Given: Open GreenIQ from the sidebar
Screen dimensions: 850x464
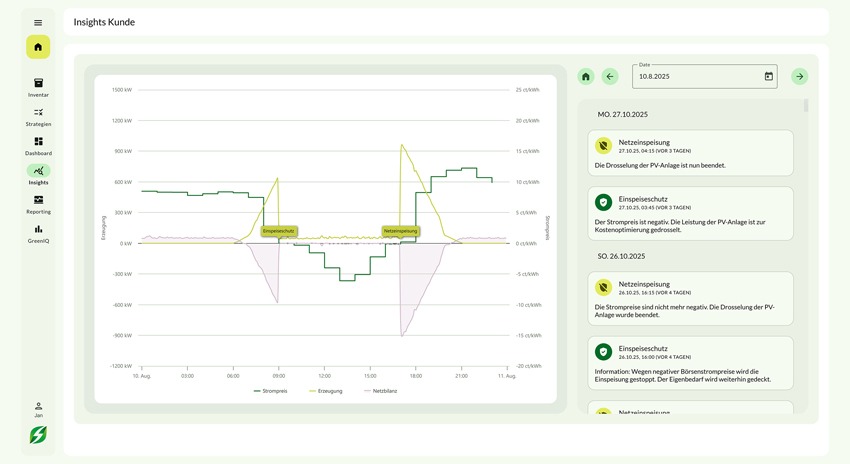Looking at the screenshot, I should tap(38, 233).
